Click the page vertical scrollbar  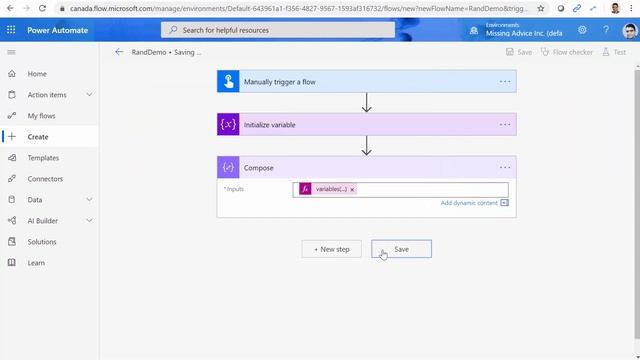(x=637, y=204)
